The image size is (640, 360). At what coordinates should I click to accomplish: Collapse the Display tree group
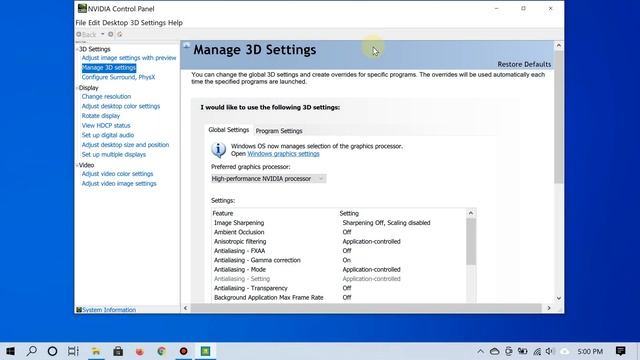77,88
